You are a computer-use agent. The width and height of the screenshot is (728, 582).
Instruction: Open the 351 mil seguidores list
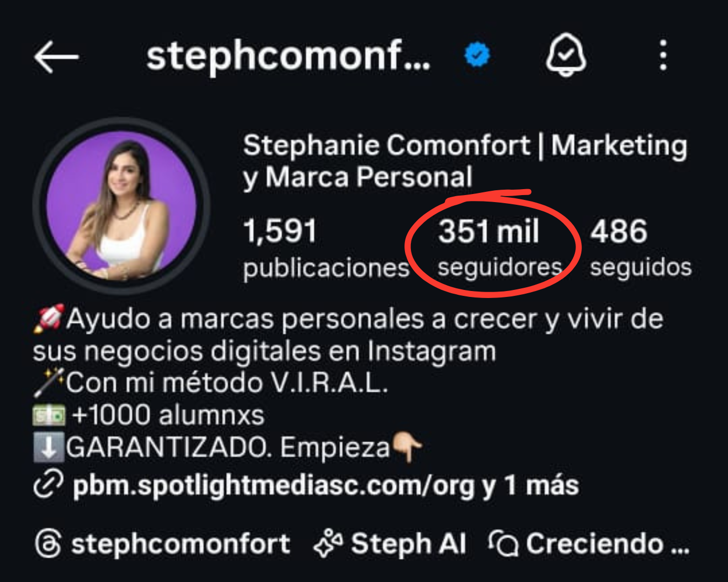pyautogui.click(x=499, y=248)
